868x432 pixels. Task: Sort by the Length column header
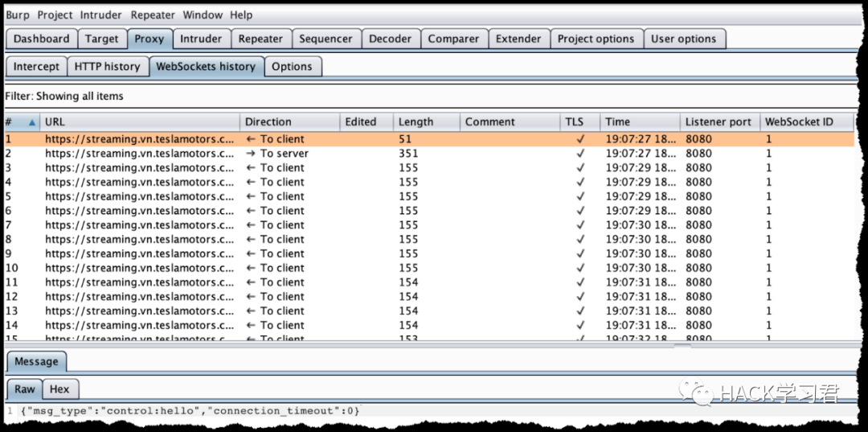coord(426,121)
